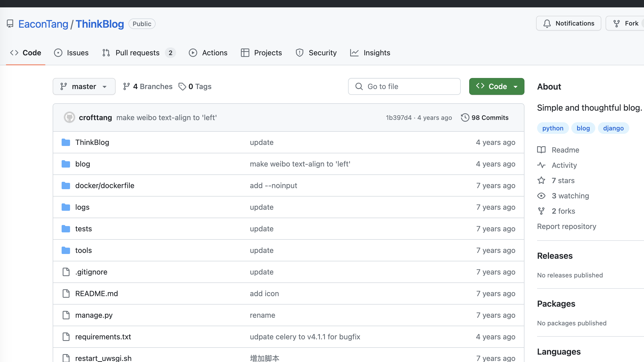Screen dimensions: 644x362
Task: Switch to the Projects tab
Action: 261,53
